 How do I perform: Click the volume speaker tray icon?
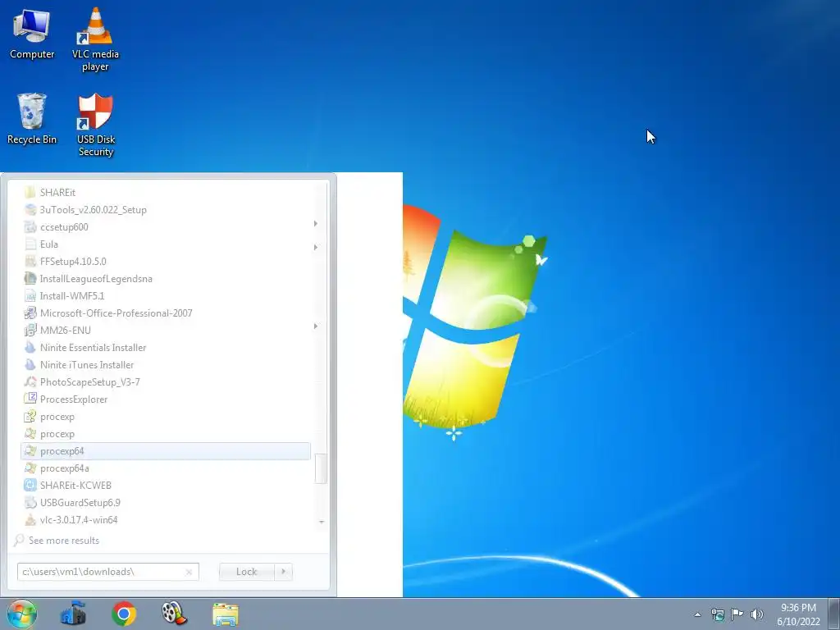(x=757, y=614)
